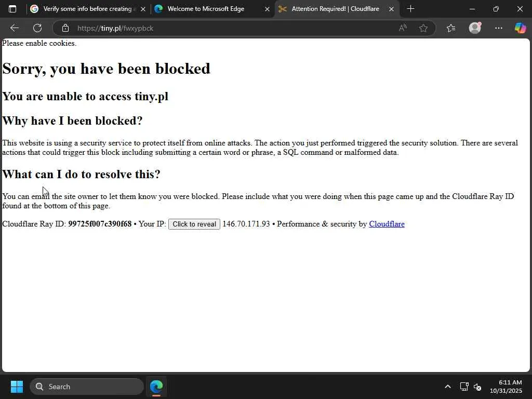
Task: Select the Attention Required Cloudflare tab
Action: click(336, 9)
